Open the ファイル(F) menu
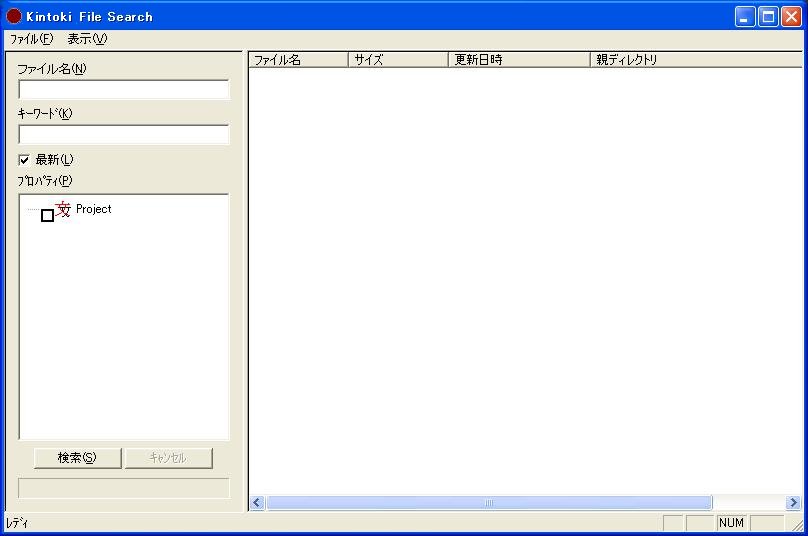Image resolution: width=808 pixels, height=536 pixels. (x=31, y=39)
